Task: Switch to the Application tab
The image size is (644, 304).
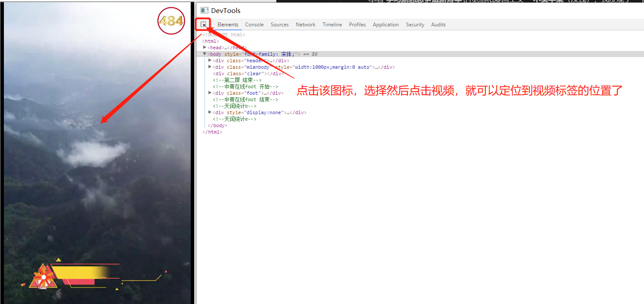Action: pyautogui.click(x=385, y=25)
